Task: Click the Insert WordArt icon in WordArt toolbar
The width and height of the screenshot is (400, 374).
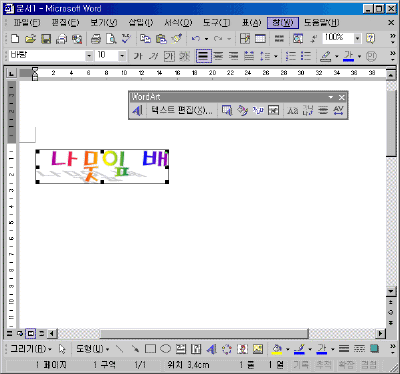Action: tap(137, 110)
